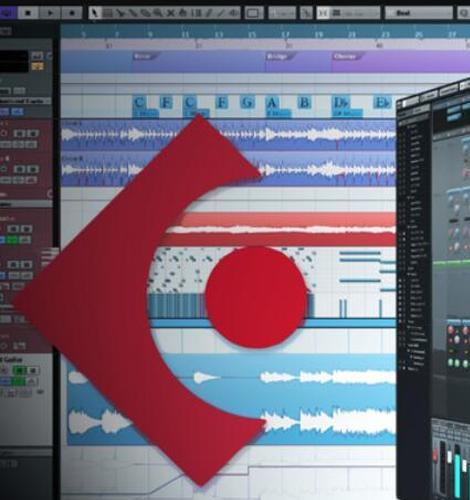Toggle solo on the second audio track

tap(33, 169)
